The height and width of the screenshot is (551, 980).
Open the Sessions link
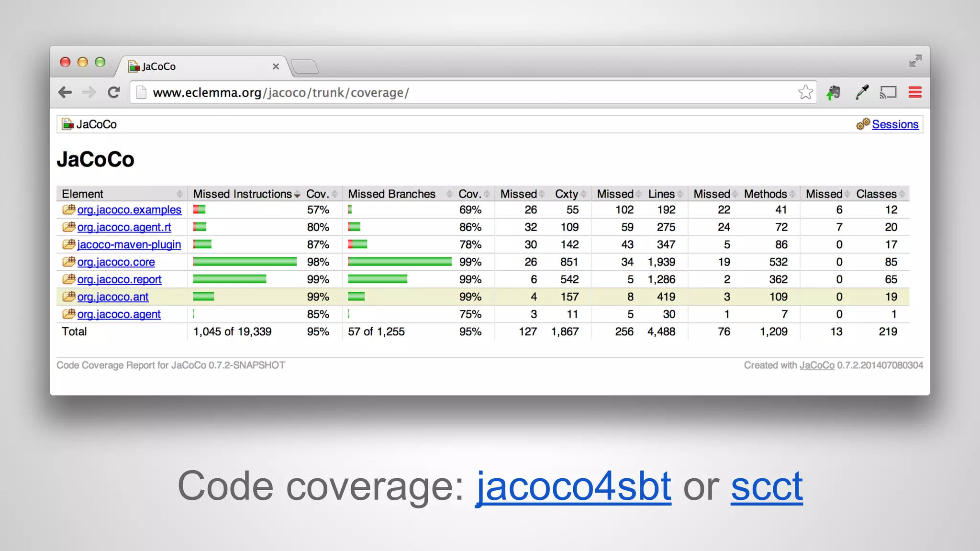pyautogui.click(x=895, y=124)
